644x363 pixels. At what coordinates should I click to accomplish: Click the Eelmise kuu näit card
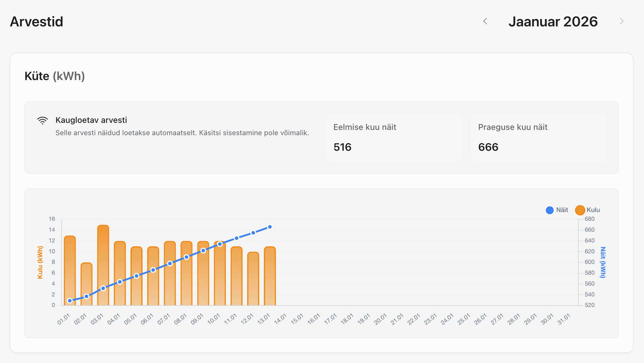(x=394, y=138)
